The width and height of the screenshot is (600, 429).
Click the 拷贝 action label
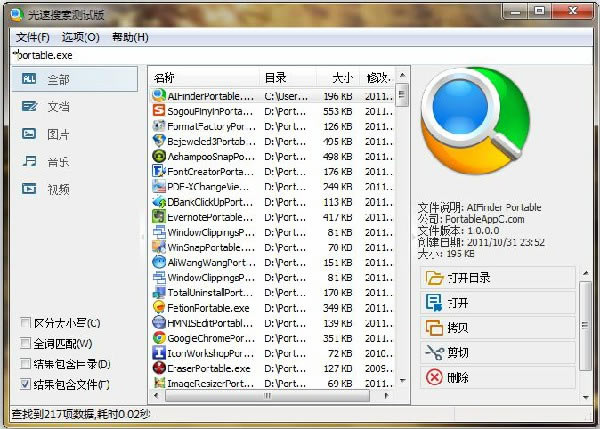458,328
